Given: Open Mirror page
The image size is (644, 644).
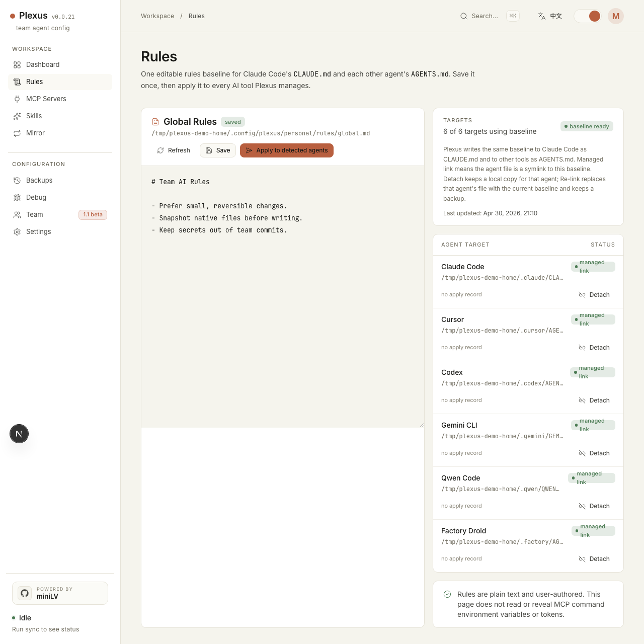Looking at the screenshot, I should [x=60, y=133].
